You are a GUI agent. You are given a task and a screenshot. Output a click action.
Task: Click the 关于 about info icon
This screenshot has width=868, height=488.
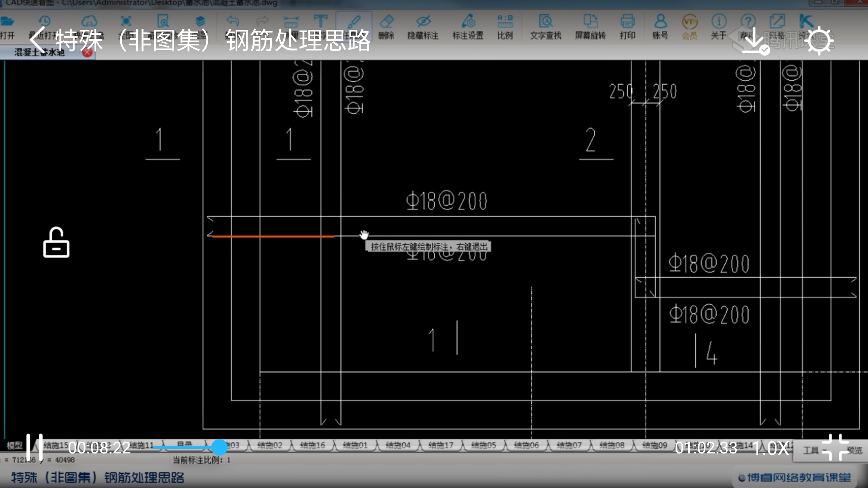(x=718, y=27)
